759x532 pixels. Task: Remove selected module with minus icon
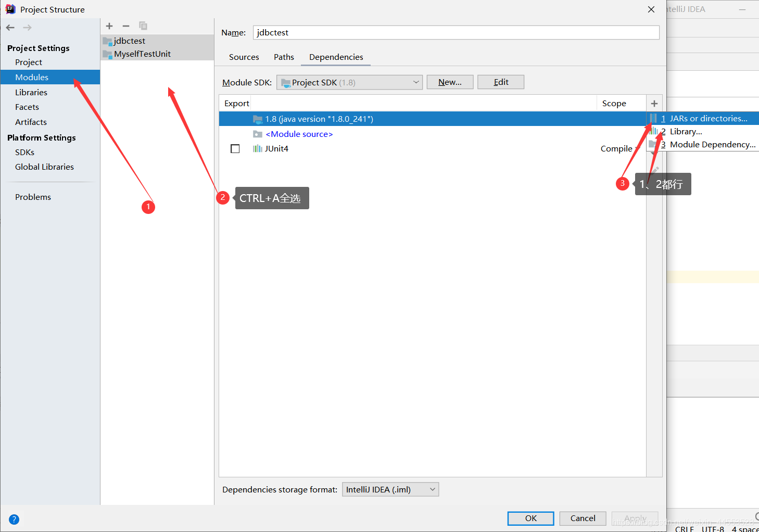pyautogui.click(x=126, y=26)
